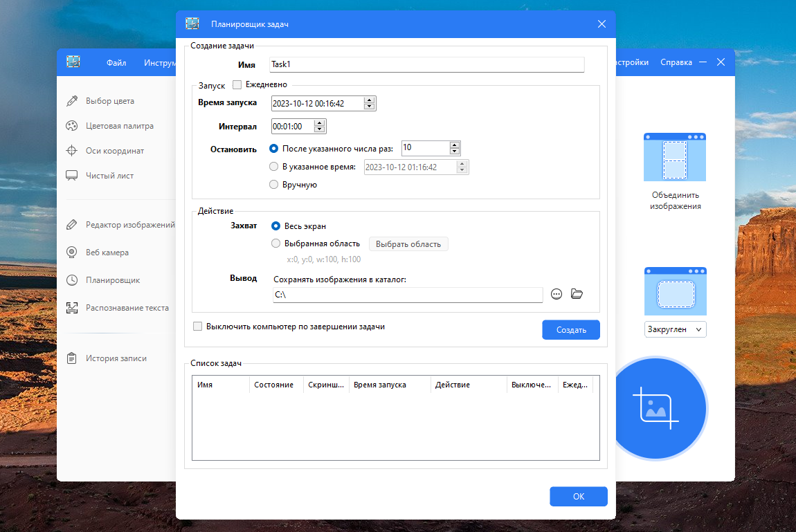Enable the daily launch checkbox
Screen dimensions: 796x532
(237, 84)
